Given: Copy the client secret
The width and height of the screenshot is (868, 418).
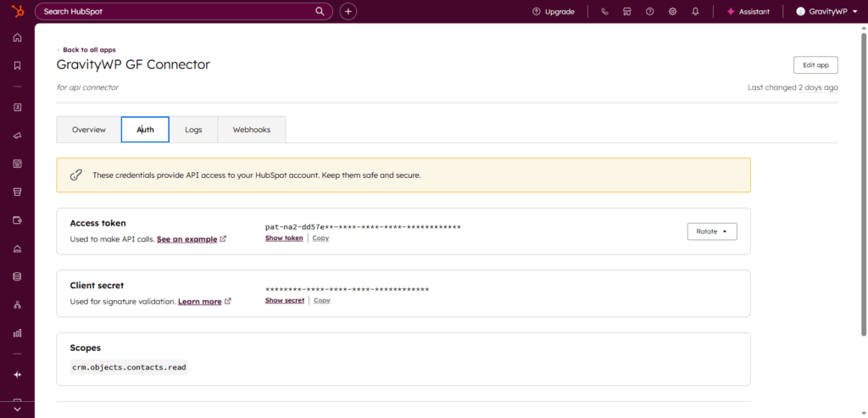Looking at the screenshot, I should pos(321,300).
